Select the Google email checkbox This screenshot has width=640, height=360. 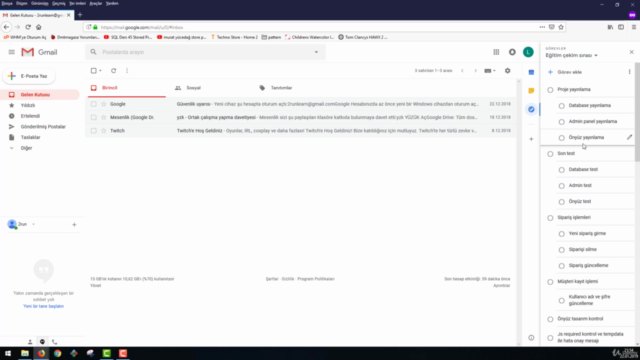(93, 104)
